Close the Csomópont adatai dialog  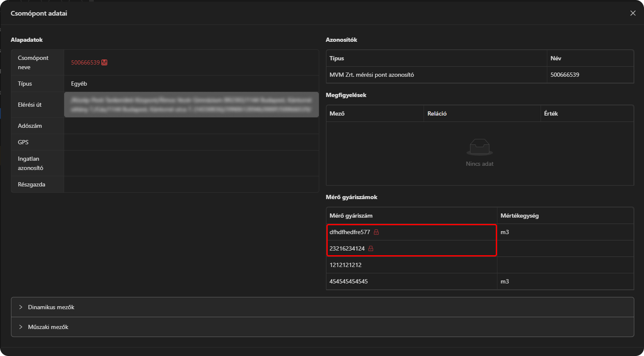[x=633, y=13]
